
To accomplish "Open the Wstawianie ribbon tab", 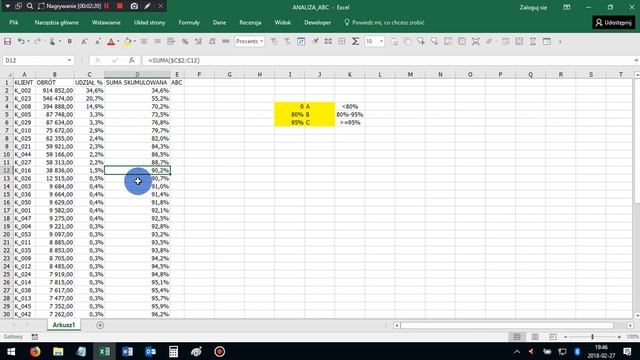I will coord(106,22).
